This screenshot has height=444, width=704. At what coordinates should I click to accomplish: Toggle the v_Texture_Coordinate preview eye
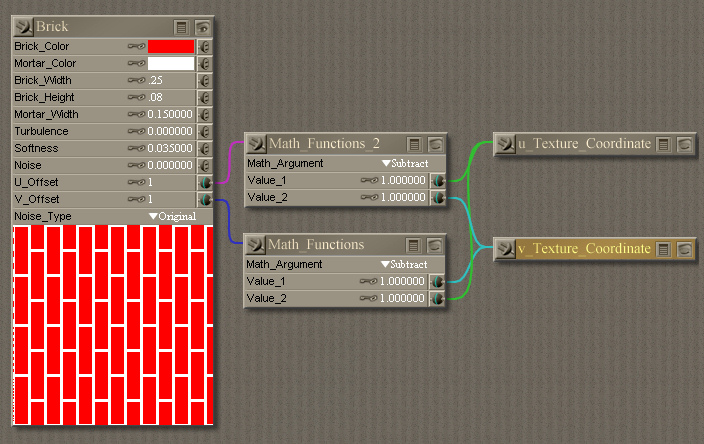click(684, 250)
